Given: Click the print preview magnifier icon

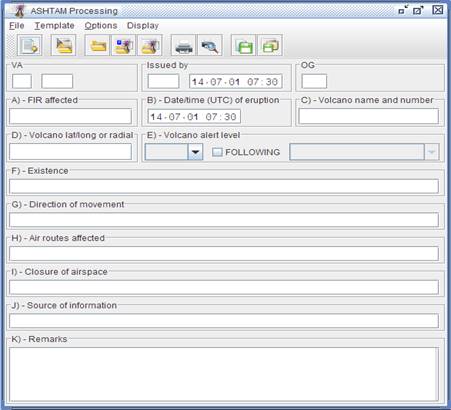Looking at the screenshot, I should pos(210,45).
